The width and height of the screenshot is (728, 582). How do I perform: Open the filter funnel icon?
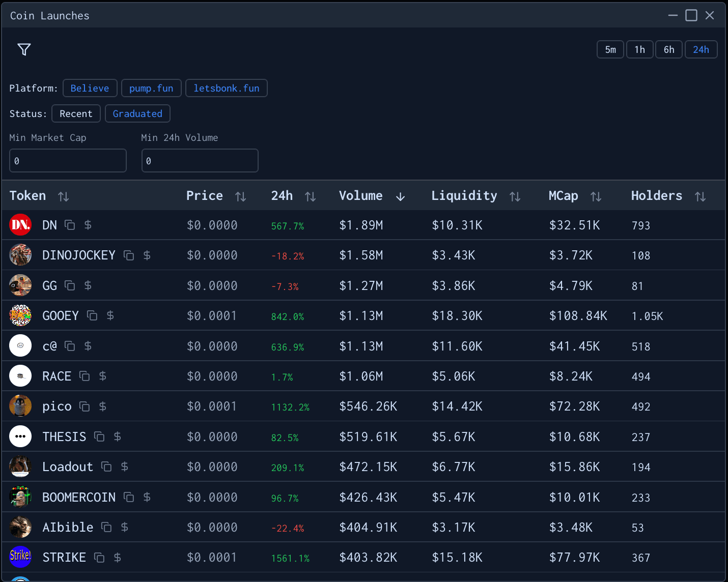[x=24, y=49]
